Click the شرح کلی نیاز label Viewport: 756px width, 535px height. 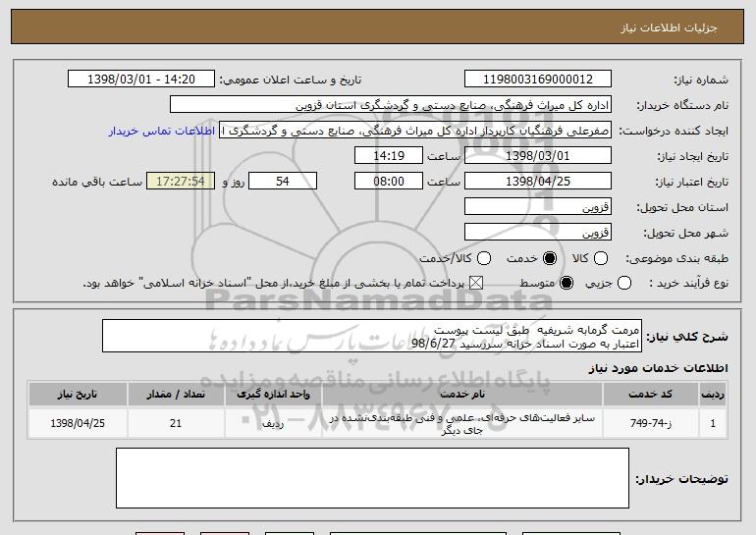pos(687,337)
